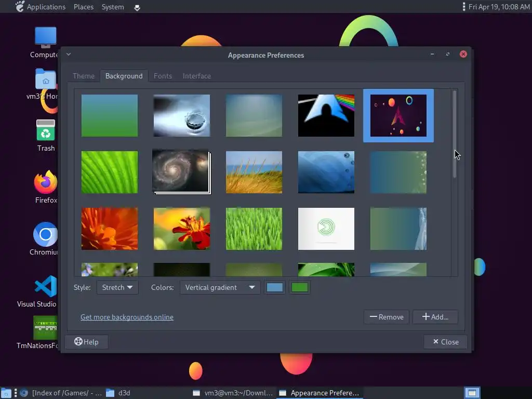Click the Remove button

coord(387,317)
